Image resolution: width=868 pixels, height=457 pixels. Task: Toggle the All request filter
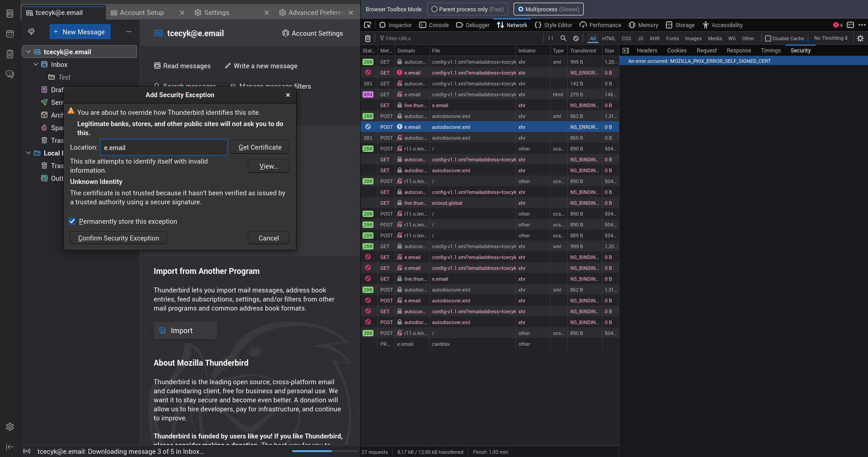tap(593, 38)
